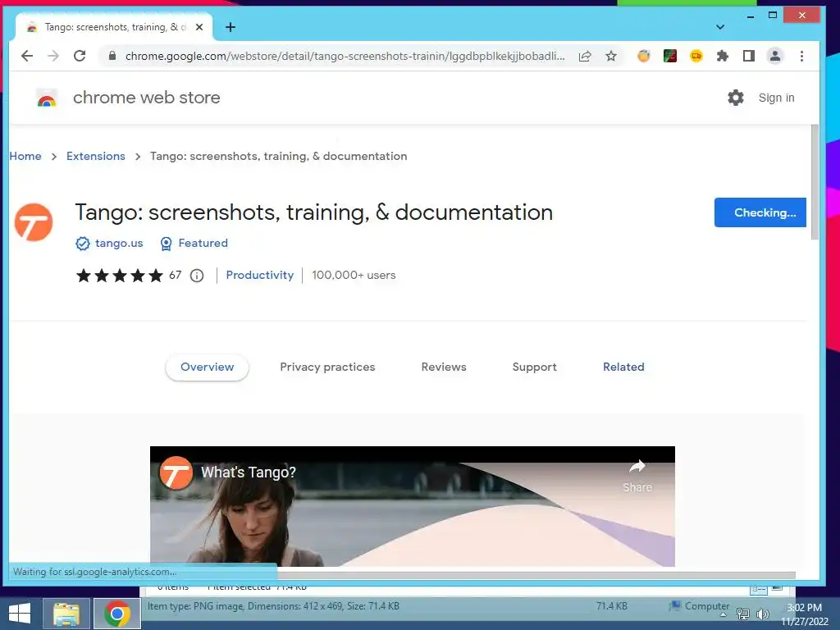840x630 pixels.
Task: Open Chrome Web Store settings gear
Action: coord(736,98)
